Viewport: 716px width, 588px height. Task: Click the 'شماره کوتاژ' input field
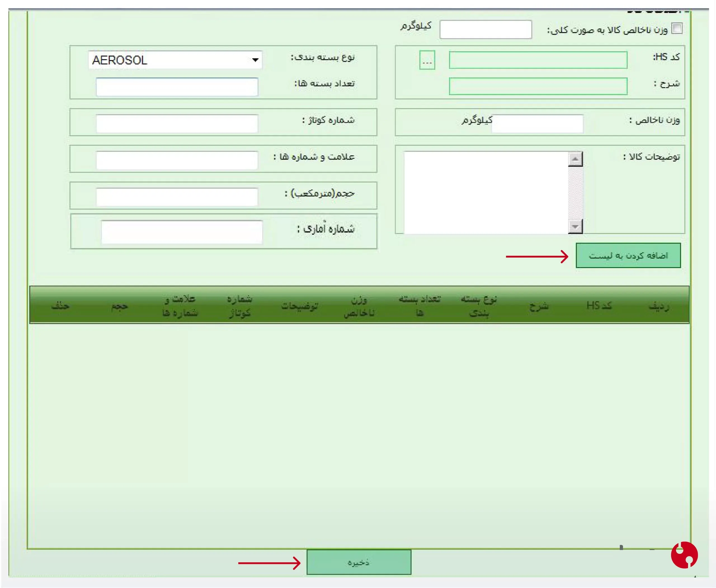177,123
